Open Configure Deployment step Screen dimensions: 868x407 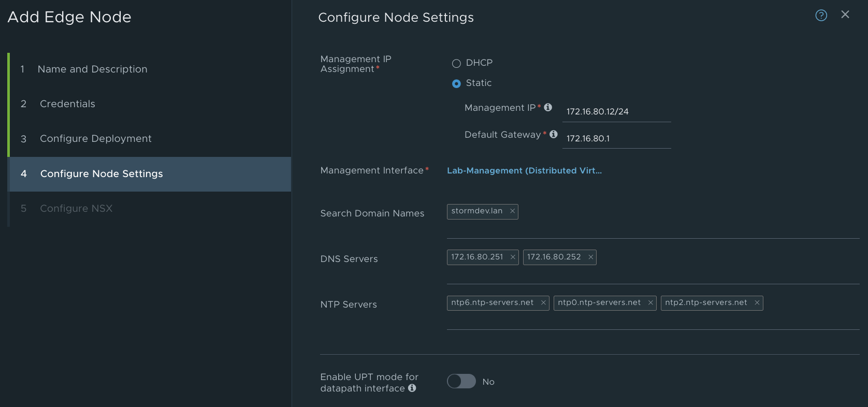coord(95,139)
